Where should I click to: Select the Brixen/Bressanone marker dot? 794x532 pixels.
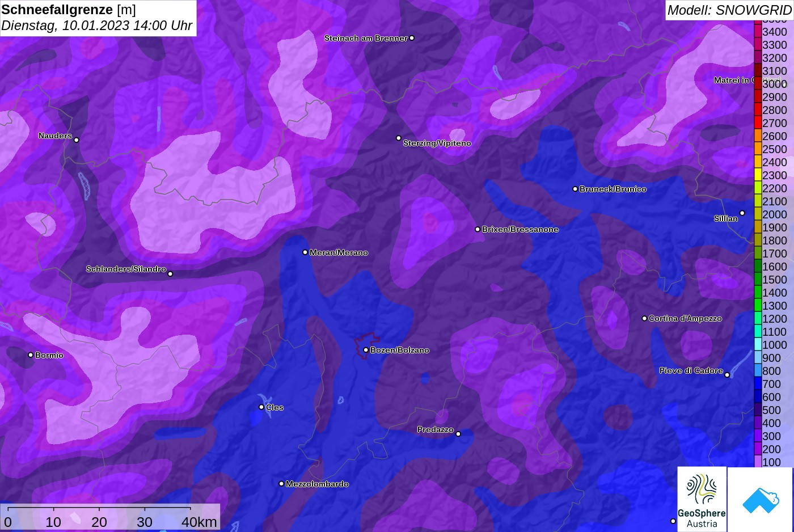pos(478,229)
